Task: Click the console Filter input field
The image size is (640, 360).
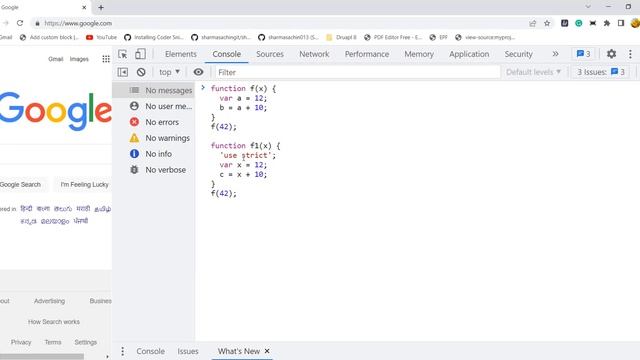Action: coord(358,72)
